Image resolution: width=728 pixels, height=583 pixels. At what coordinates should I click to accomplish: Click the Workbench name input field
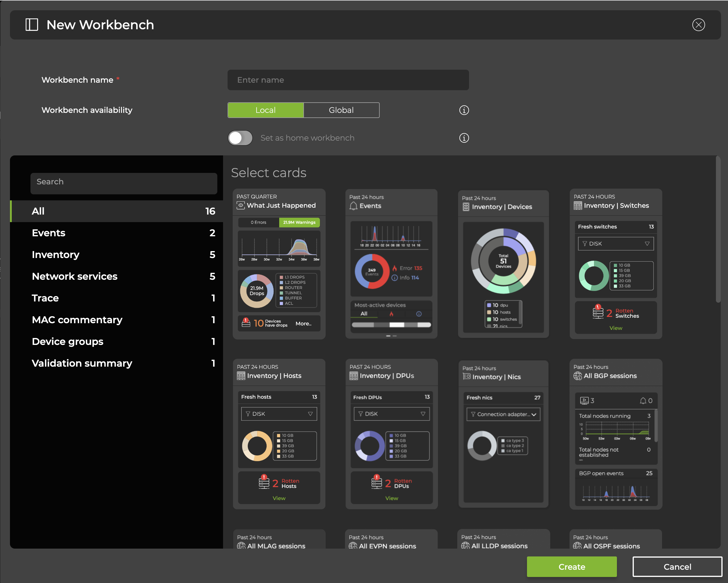click(348, 80)
